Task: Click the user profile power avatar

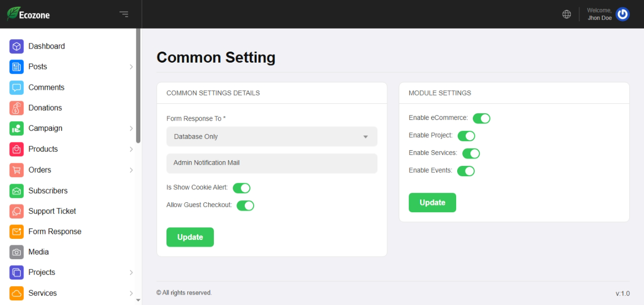Action: (x=622, y=14)
